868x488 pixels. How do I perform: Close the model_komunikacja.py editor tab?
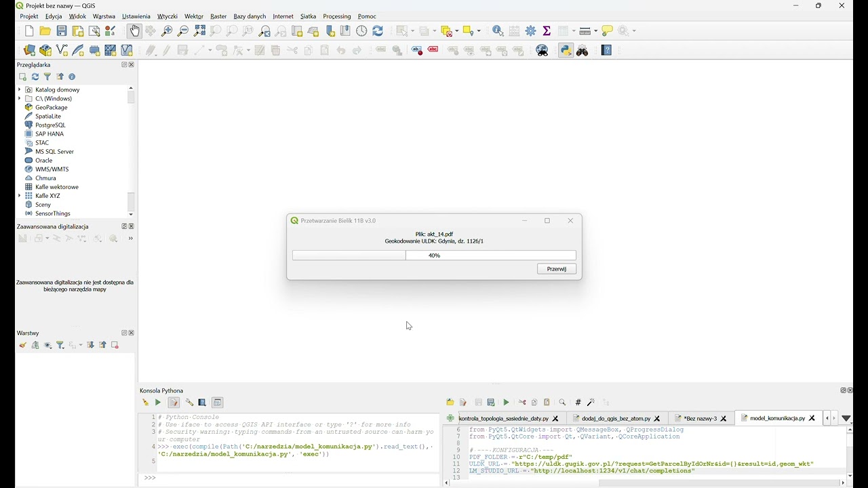click(812, 419)
